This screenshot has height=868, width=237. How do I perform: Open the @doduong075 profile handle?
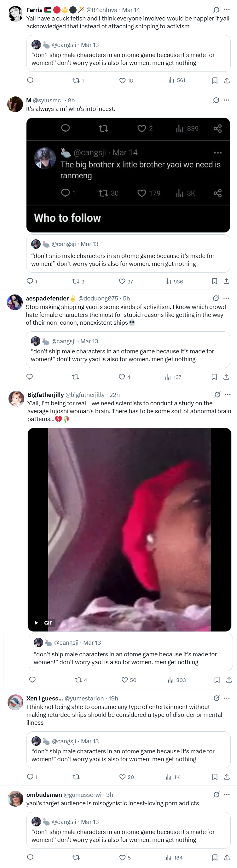(98, 298)
